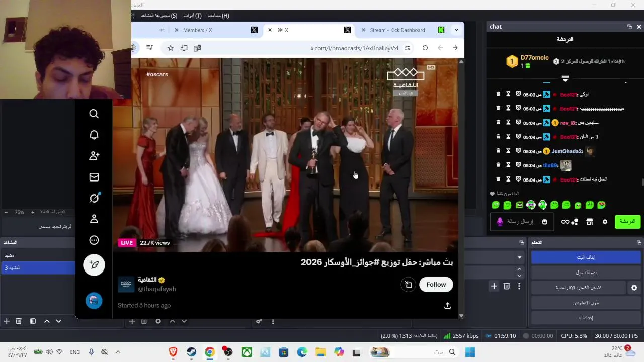Open transition properties three dots

coord(519,286)
